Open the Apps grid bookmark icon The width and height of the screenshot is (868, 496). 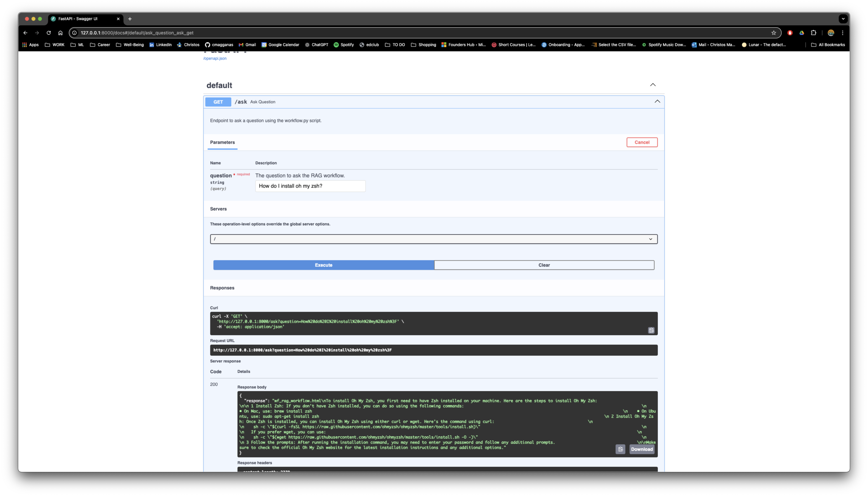point(25,45)
